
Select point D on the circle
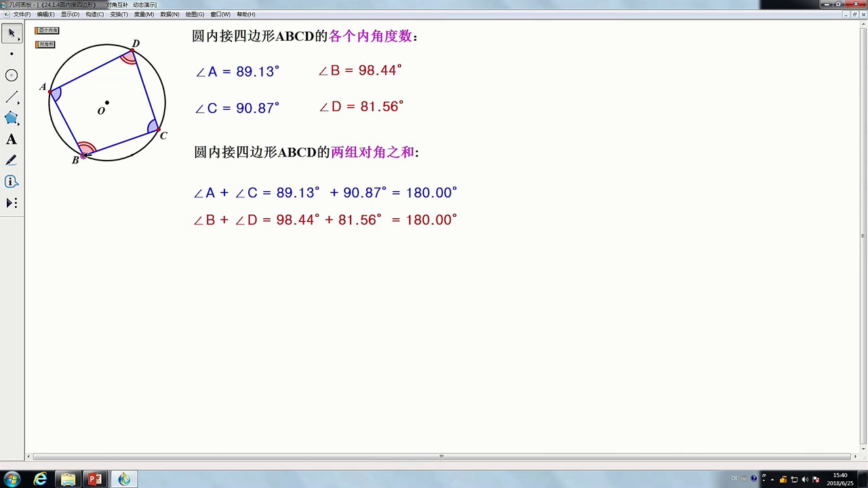(133, 51)
